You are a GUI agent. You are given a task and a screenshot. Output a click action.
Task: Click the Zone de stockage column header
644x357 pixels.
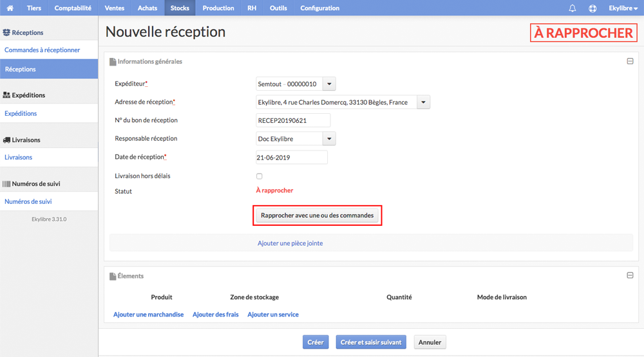(254, 297)
